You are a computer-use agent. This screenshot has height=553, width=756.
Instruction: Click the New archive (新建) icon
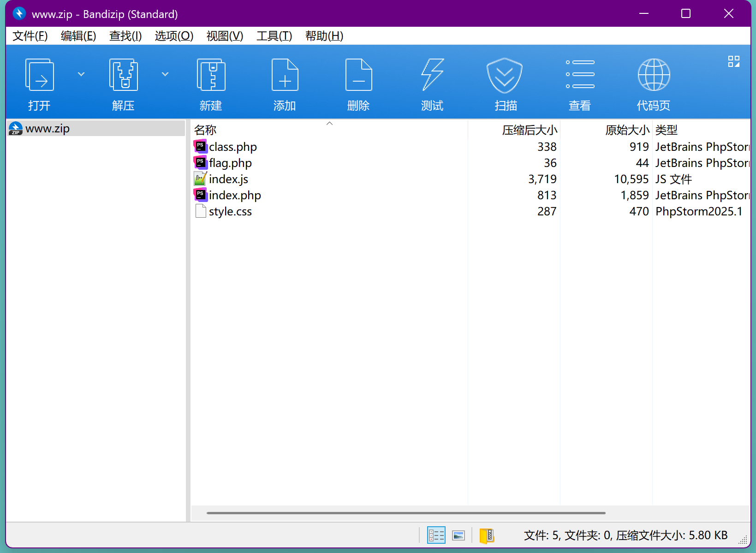coord(211,76)
